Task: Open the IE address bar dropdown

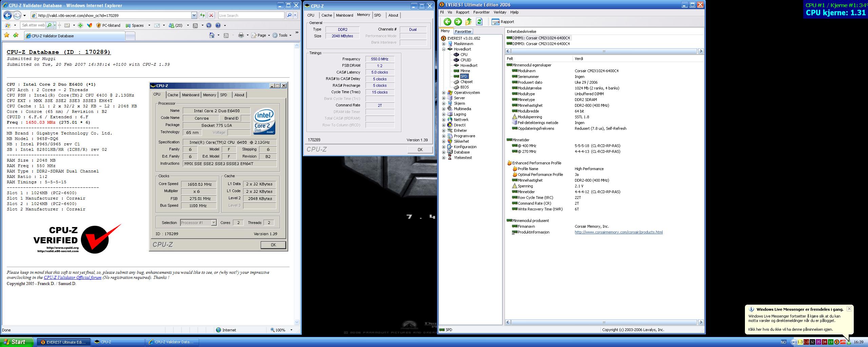Action: pyautogui.click(x=194, y=15)
